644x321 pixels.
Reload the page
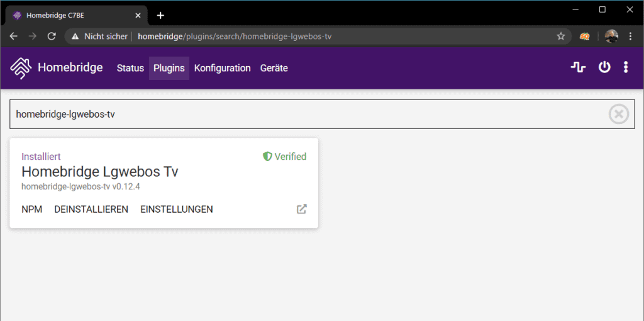pos(52,36)
